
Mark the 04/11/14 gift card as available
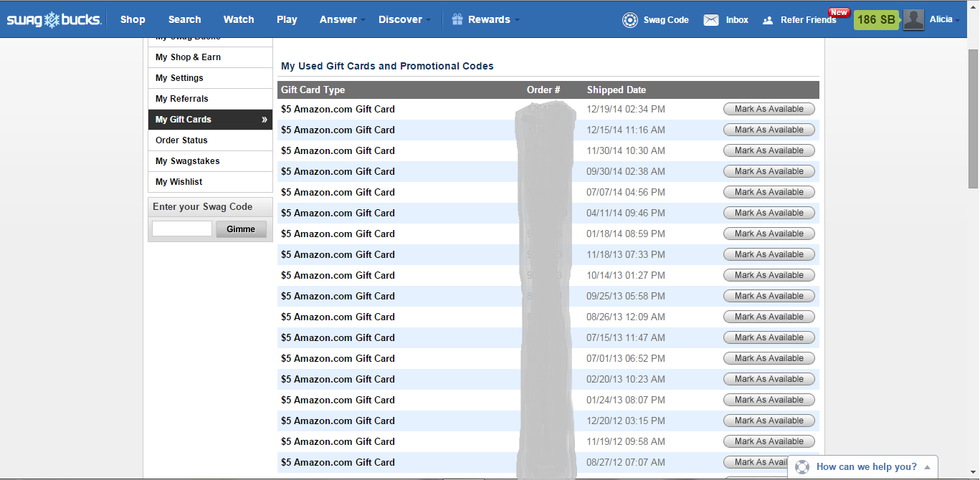pyautogui.click(x=769, y=213)
